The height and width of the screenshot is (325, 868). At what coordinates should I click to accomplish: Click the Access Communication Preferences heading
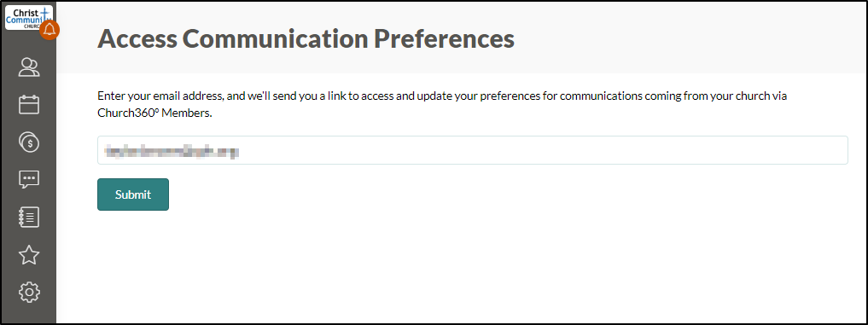click(306, 39)
